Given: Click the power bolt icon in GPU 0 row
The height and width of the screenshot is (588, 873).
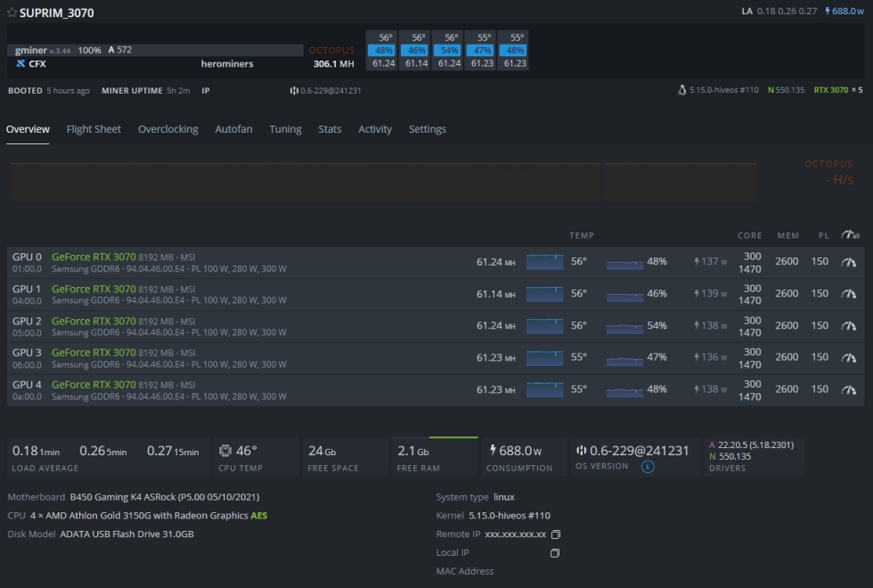Looking at the screenshot, I should coord(697,262).
